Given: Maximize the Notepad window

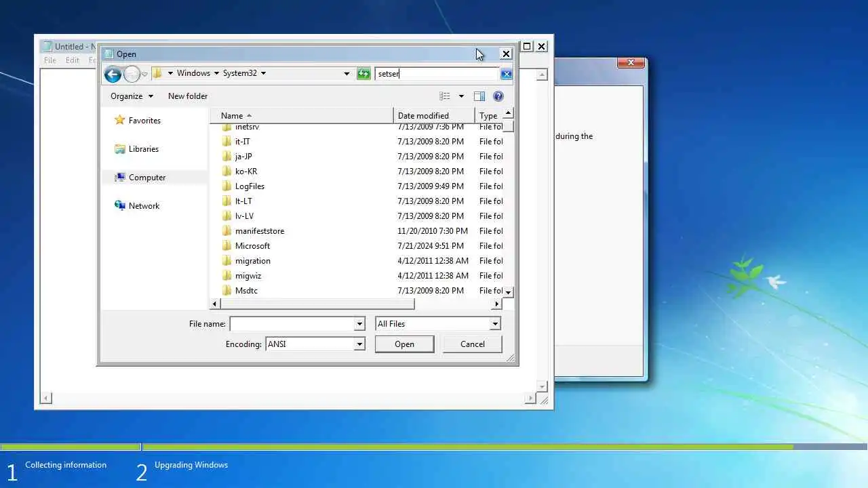Looking at the screenshot, I should tap(527, 47).
